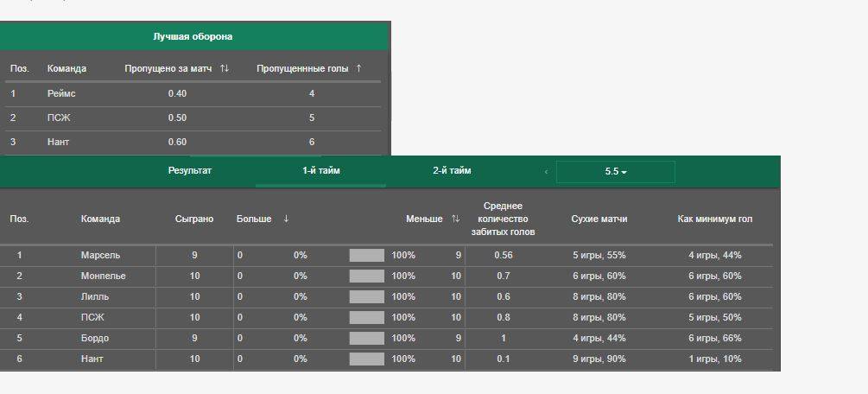Open the 2-й тайм tab

(x=452, y=170)
